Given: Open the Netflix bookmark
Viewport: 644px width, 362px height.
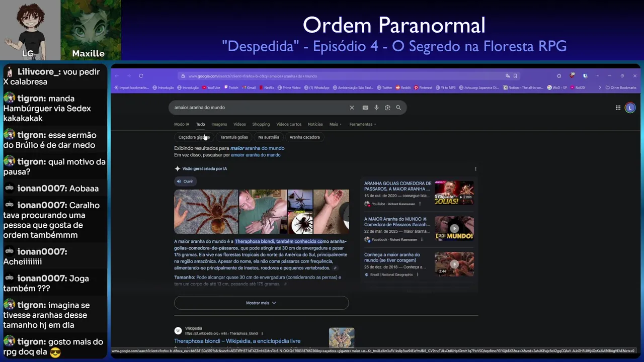Looking at the screenshot, I should [267, 87].
